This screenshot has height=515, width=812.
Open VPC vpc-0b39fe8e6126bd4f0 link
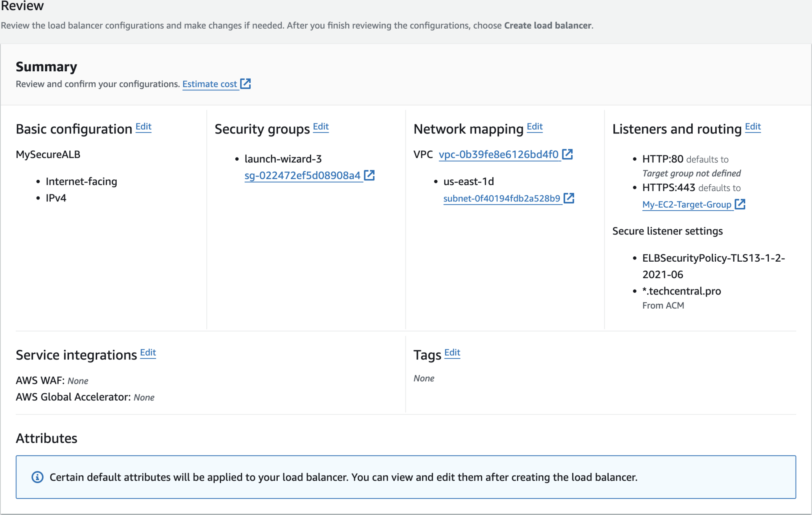tap(498, 154)
